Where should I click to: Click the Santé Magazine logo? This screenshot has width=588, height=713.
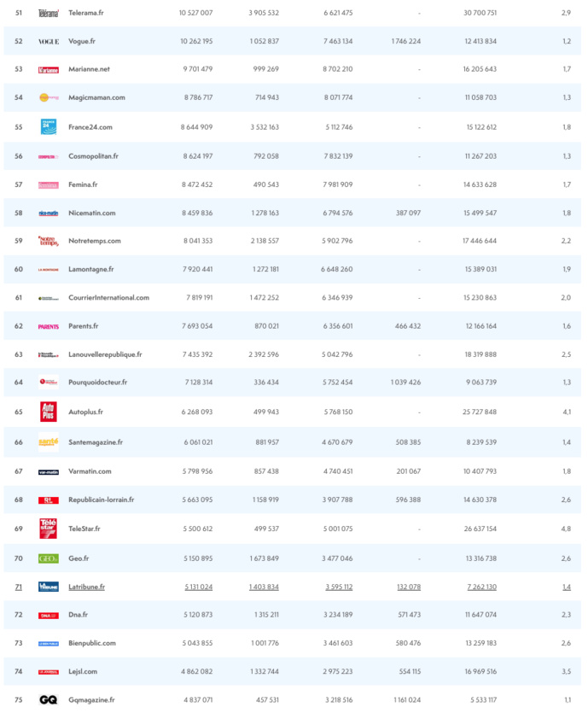pos(49,442)
